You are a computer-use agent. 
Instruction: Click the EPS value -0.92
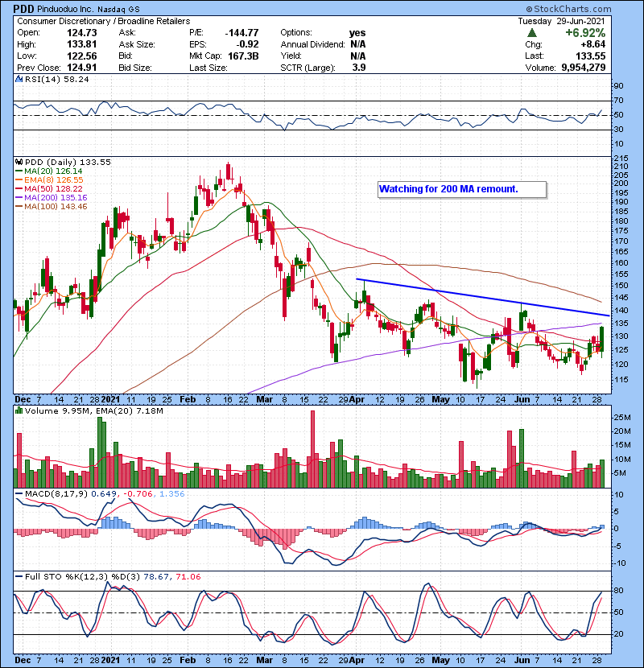(x=248, y=44)
